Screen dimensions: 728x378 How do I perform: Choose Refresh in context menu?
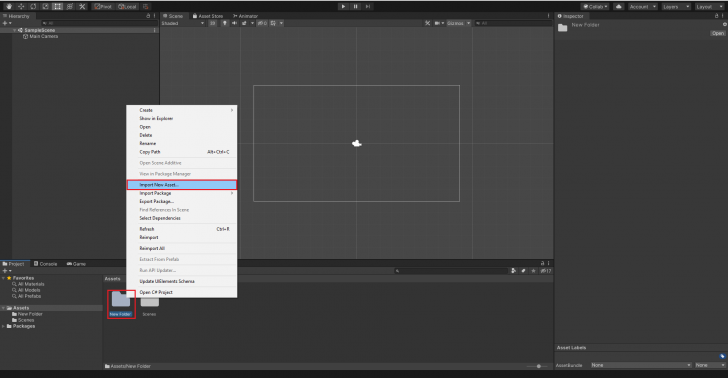tap(182, 229)
